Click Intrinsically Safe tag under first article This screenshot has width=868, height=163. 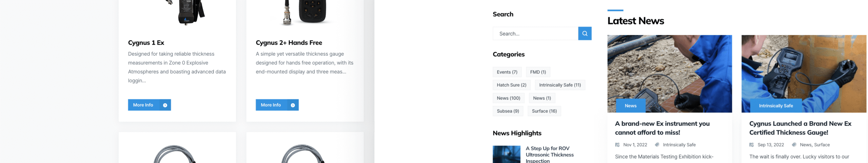coord(679,145)
